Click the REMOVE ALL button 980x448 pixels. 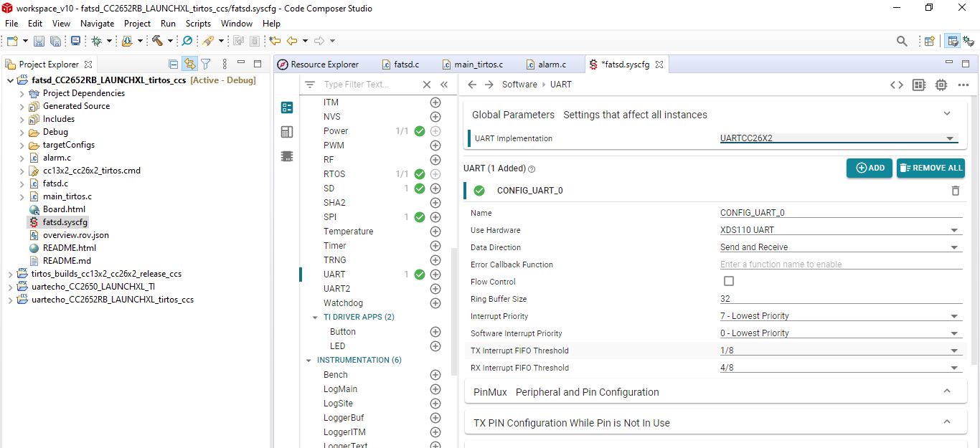tap(930, 168)
